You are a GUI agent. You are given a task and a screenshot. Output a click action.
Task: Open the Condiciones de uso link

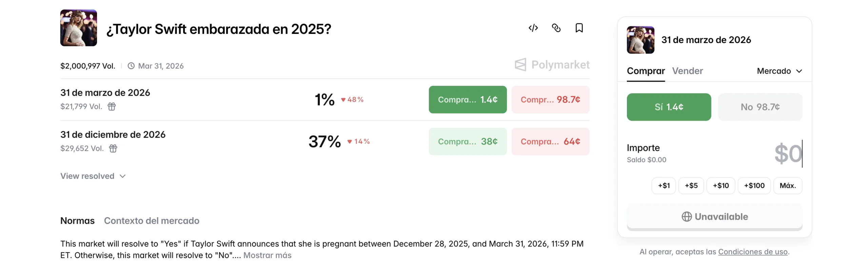pyautogui.click(x=752, y=252)
